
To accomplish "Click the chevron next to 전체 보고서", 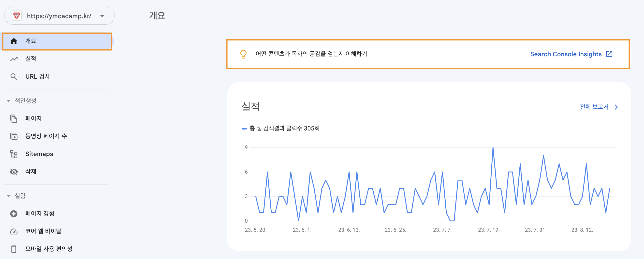I will [616, 107].
